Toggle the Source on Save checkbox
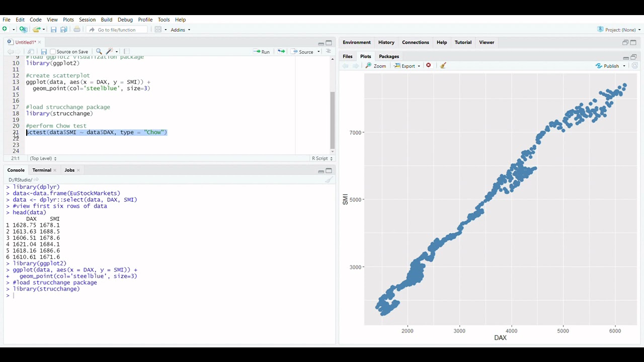The width and height of the screenshot is (644, 362). click(x=53, y=52)
